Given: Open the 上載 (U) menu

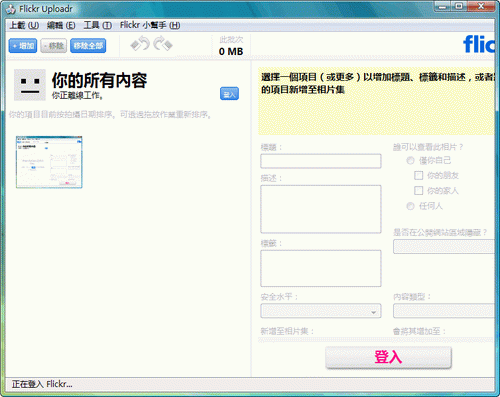Looking at the screenshot, I should [24, 25].
